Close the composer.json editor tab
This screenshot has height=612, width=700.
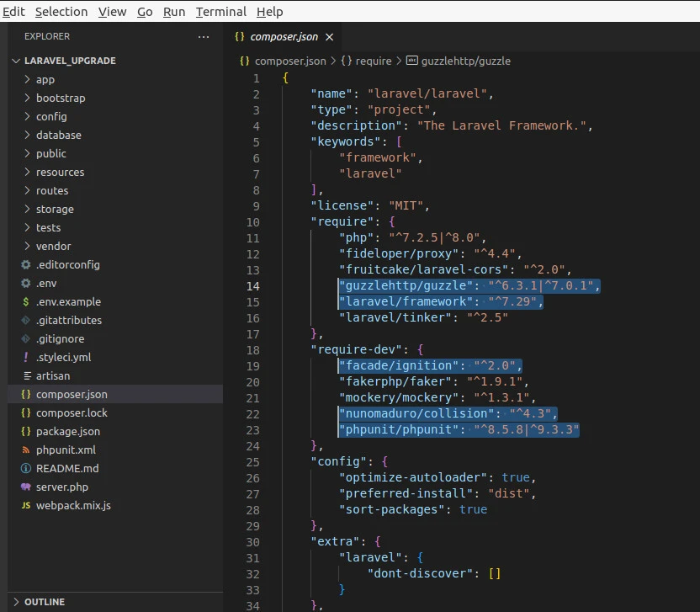(329, 37)
